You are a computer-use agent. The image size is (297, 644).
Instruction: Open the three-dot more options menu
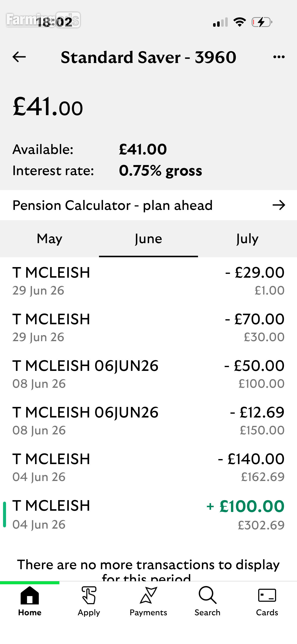coord(279,57)
